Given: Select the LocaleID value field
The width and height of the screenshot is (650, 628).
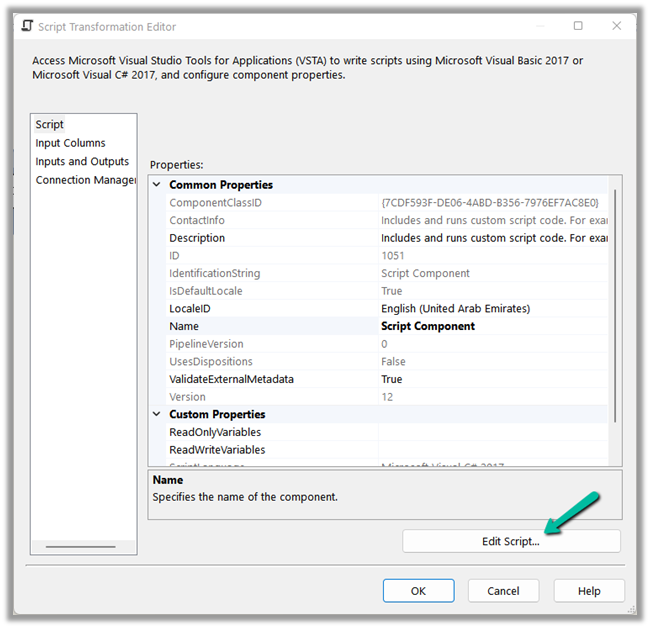Looking at the screenshot, I should pos(490,309).
